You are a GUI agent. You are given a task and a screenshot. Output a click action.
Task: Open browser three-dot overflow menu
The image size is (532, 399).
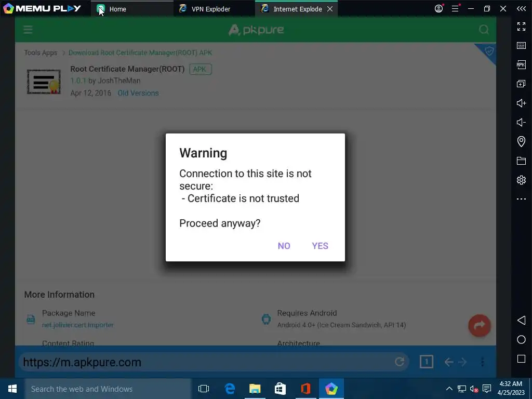point(482,362)
